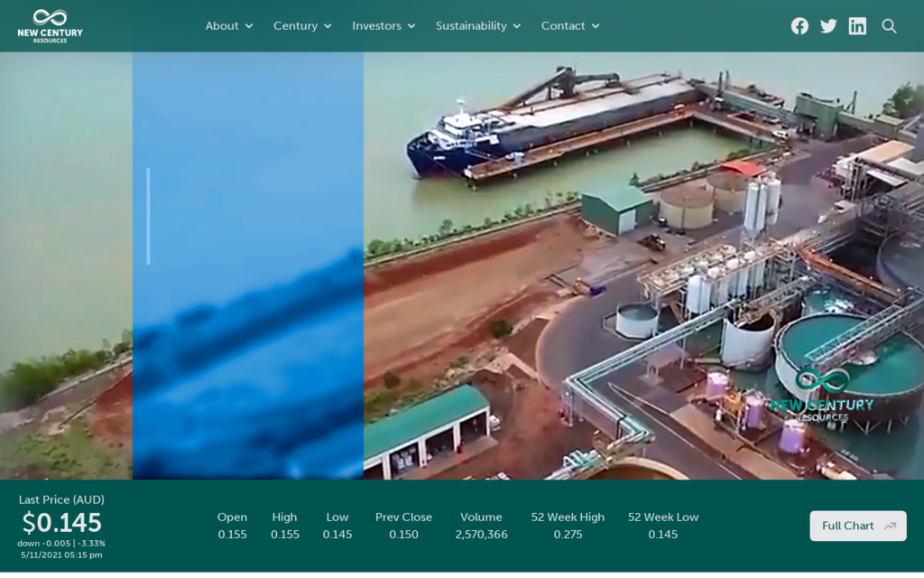
Task: Expand the Sustainability dropdown chevron
Action: pyautogui.click(x=517, y=26)
